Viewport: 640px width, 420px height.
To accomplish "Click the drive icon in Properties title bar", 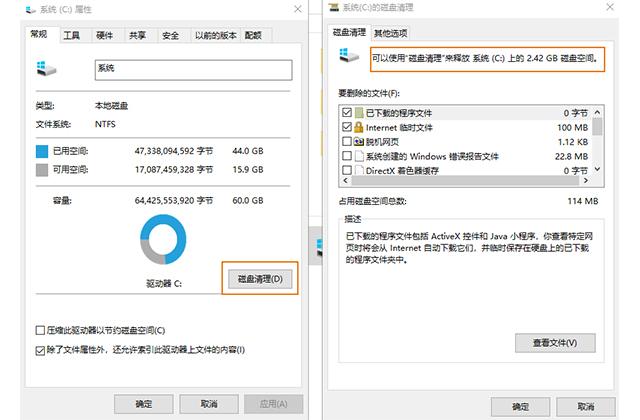I will (31, 9).
